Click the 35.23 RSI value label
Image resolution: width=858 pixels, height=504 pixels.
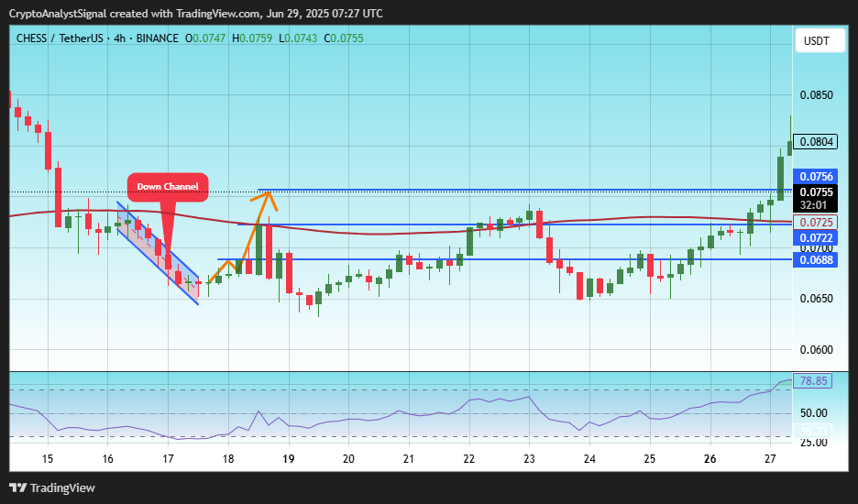pyautogui.click(x=812, y=432)
